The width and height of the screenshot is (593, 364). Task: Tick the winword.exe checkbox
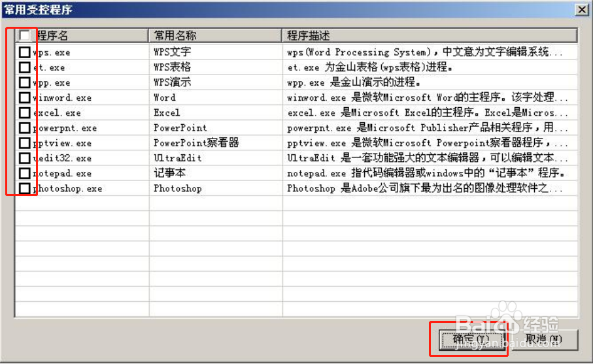(25, 97)
